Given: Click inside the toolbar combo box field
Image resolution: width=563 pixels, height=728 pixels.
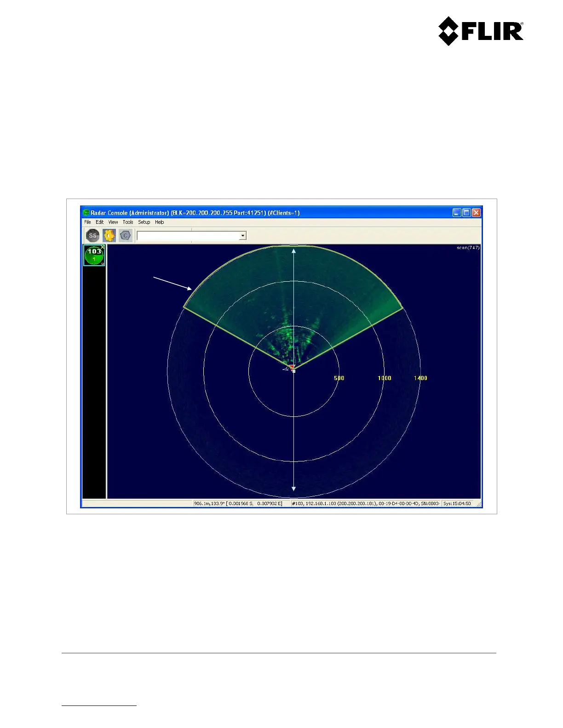Looking at the screenshot, I should pos(188,236).
